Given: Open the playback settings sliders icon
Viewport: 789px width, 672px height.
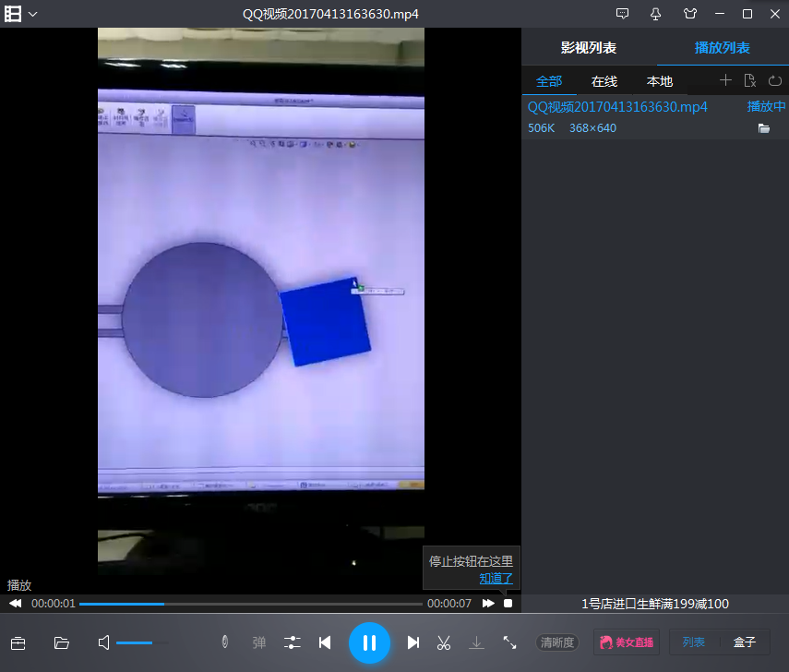Looking at the screenshot, I should point(293,642).
